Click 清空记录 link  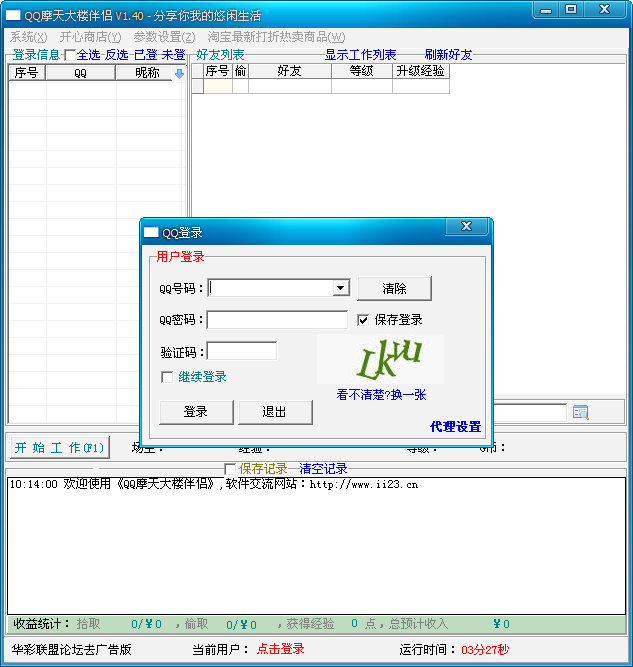click(x=323, y=469)
